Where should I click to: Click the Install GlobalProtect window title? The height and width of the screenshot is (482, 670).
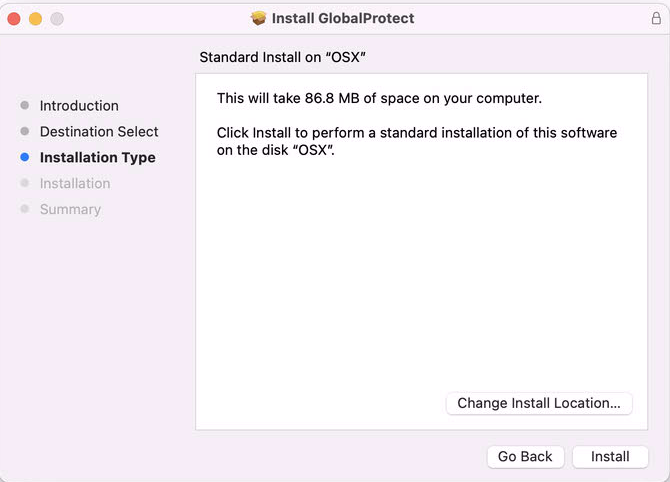pyautogui.click(x=343, y=18)
